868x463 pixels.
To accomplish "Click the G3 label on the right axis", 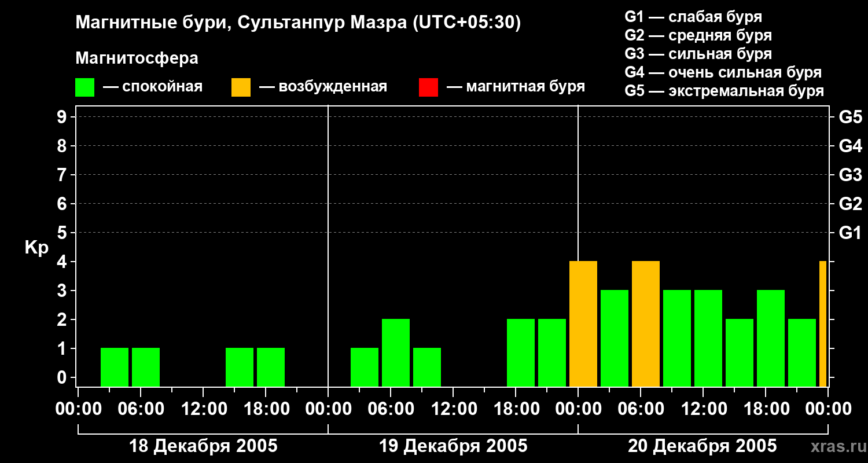I will click(x=851, y=175).
